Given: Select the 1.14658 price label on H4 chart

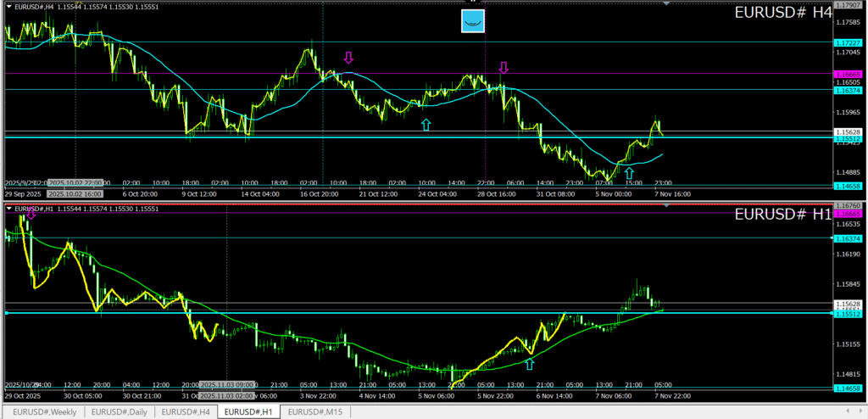Looking at the screenshot, I should (848, 186).
